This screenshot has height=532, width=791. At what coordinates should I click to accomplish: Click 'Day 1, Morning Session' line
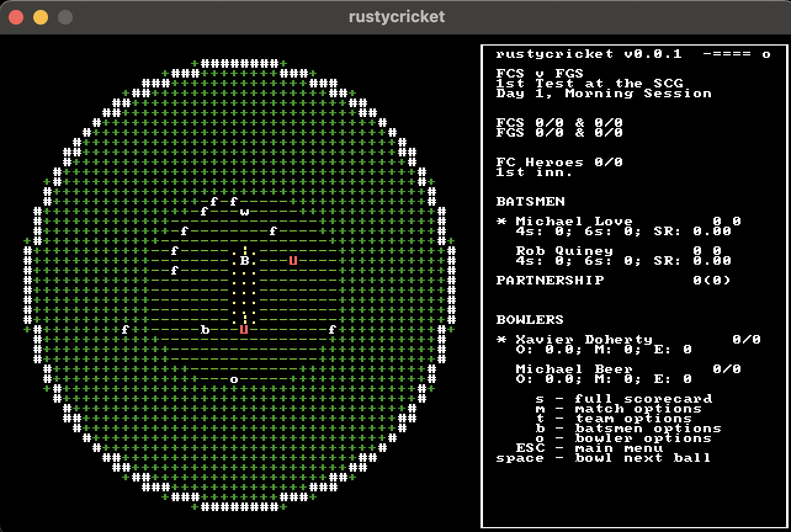pyautogui.click(x=604, y=94)
